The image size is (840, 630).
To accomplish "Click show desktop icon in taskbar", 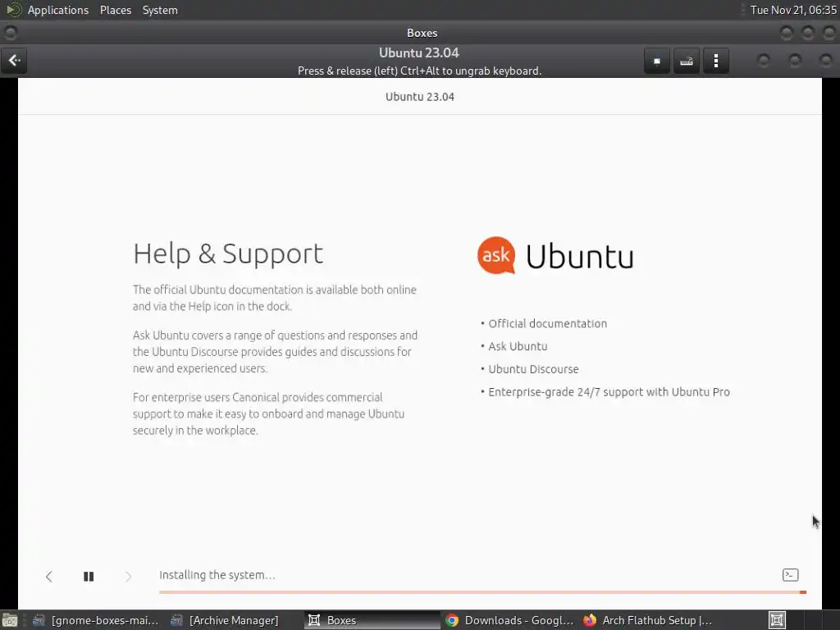I will click(9, 620).
